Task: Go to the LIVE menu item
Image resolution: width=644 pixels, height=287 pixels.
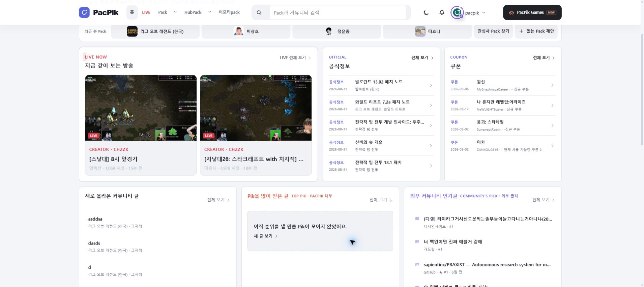Action: coord(146,12)
